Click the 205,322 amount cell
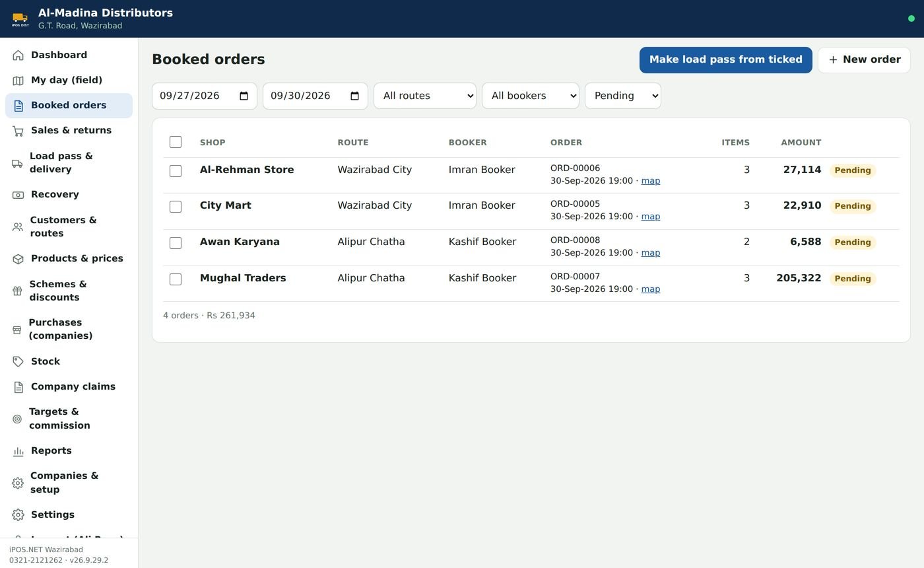The image size is (924, 568). tap(799, 278)
